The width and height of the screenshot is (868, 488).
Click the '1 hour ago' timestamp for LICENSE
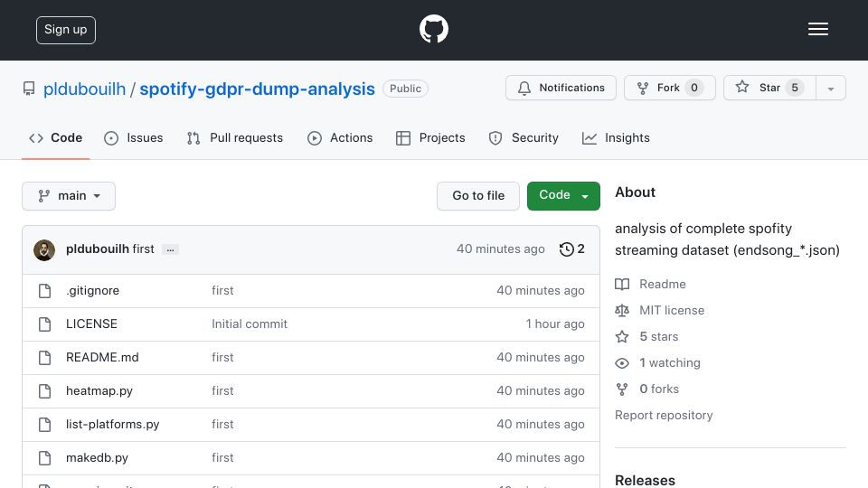554,324
